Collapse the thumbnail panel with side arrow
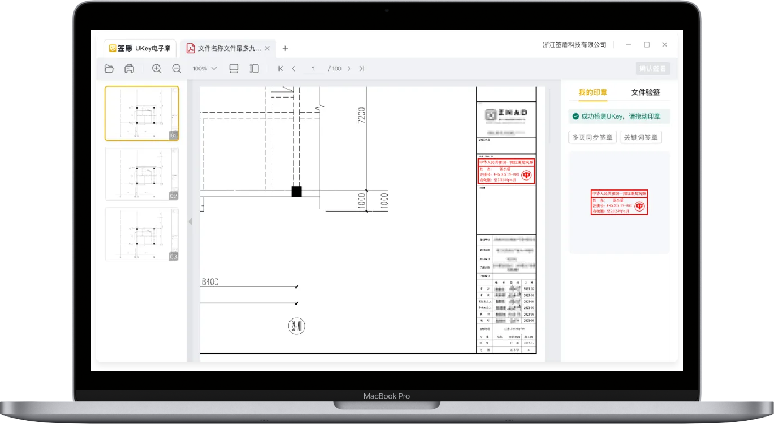The height and width of the screenshot is (425, 775). [190, 221]
